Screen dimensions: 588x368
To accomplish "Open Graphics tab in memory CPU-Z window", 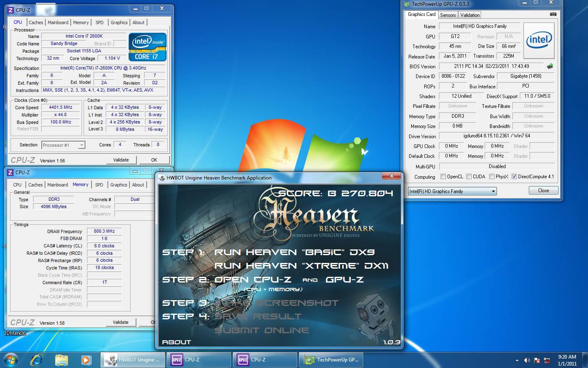I will pyautogui.click(x=118, y=185).
